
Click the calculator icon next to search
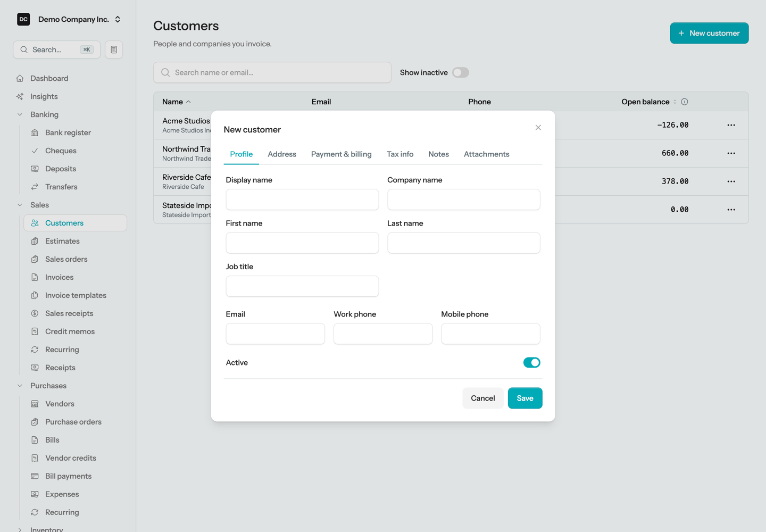(x=114, y=49)
